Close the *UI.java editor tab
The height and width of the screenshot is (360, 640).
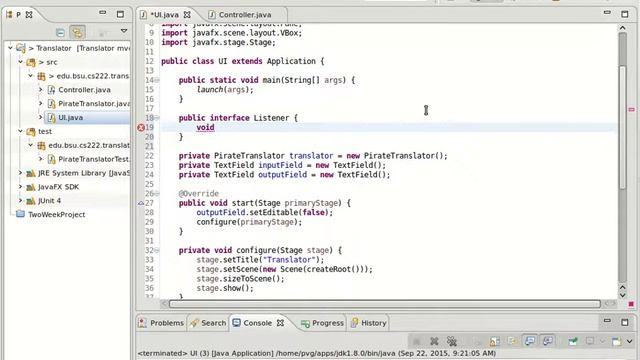[x=187, y=15]
